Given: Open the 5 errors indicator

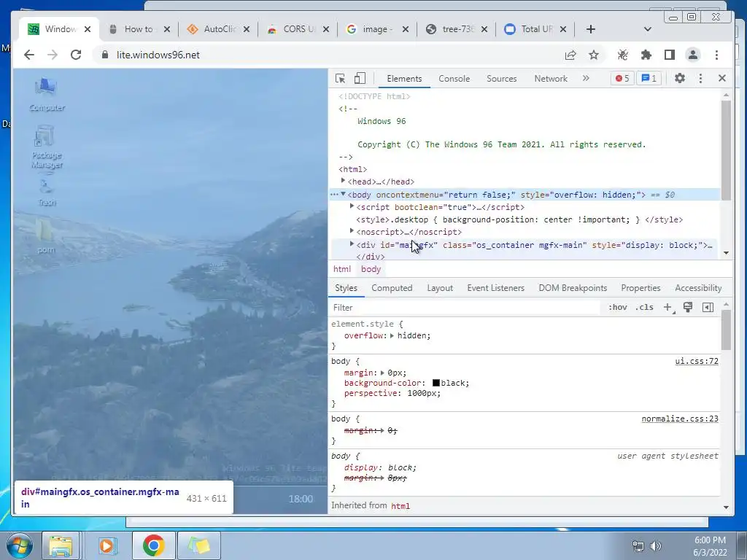Looking at the screenshot, I should tap(622, 78).
